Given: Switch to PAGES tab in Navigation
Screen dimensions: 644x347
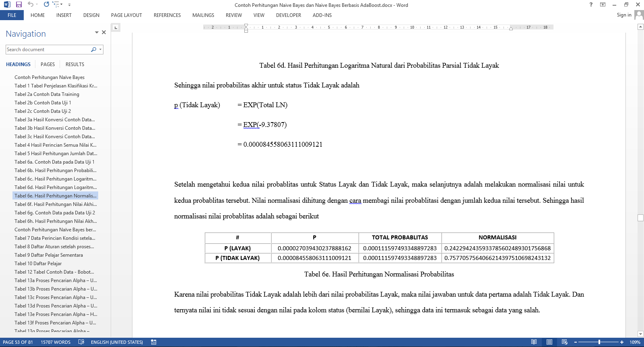Looking at the screenshot, I should (47, 64).
